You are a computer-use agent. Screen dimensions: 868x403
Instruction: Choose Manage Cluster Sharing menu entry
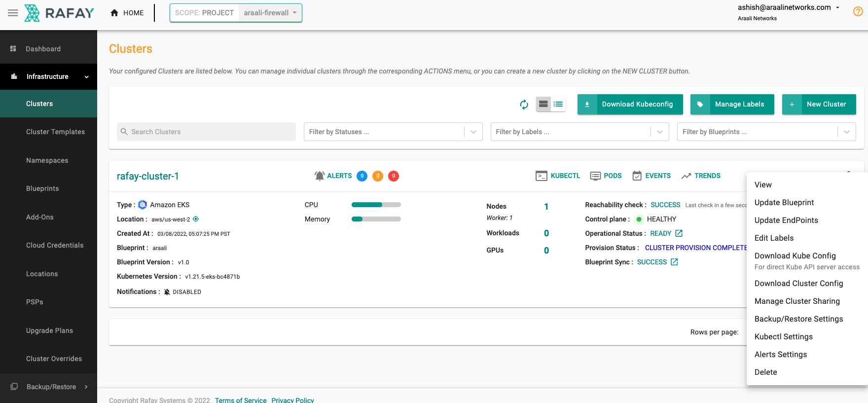coord(807,301)
